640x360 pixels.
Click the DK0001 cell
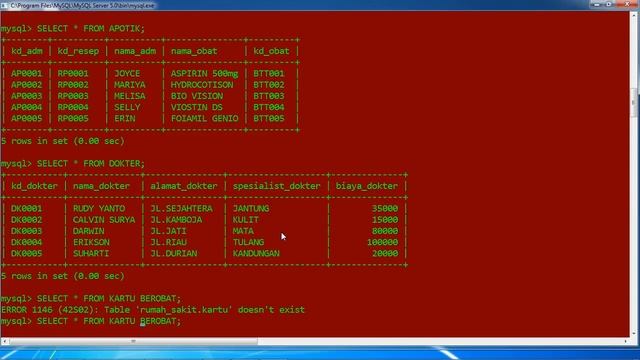[27, 209]
